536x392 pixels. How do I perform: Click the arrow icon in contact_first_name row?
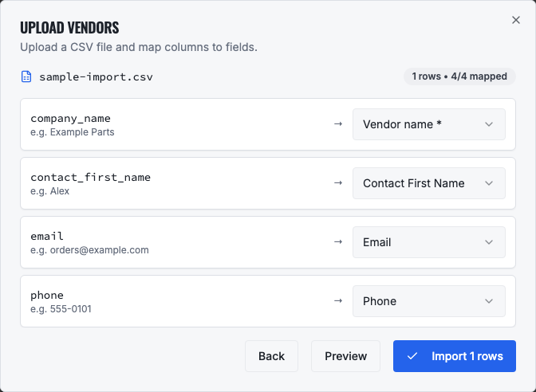tap(338, 183)
